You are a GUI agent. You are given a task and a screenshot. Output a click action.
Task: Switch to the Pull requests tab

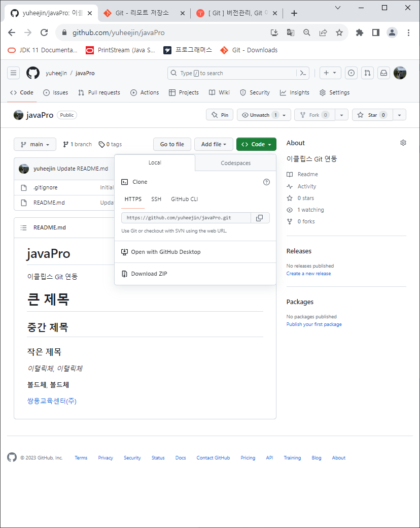(99, 92)
